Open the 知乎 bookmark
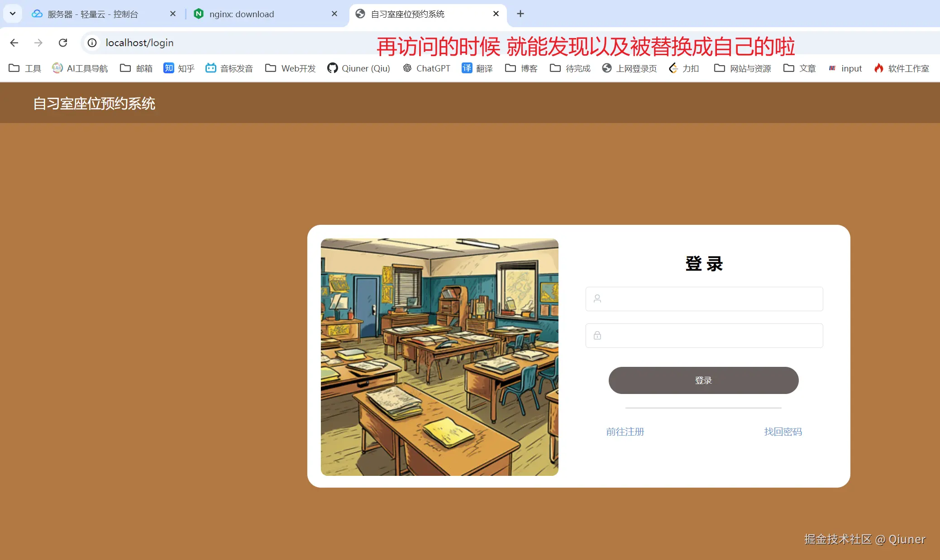 (x=179, y=68)
